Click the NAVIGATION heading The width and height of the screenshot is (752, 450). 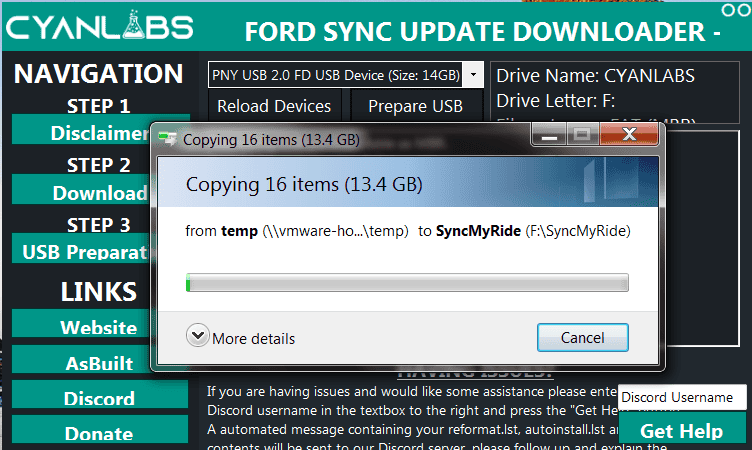click(x=98, y=74)
